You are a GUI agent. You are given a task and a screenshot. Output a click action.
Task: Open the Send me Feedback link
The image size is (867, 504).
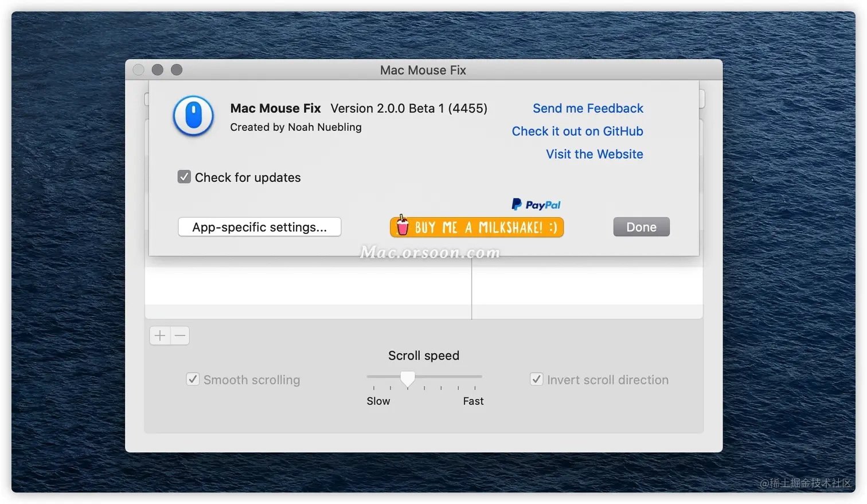(x=588, y=108)
